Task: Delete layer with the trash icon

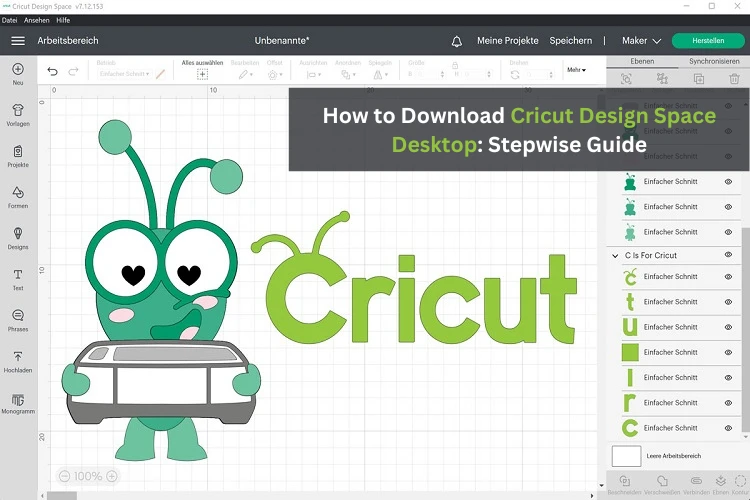Action: 734,78
